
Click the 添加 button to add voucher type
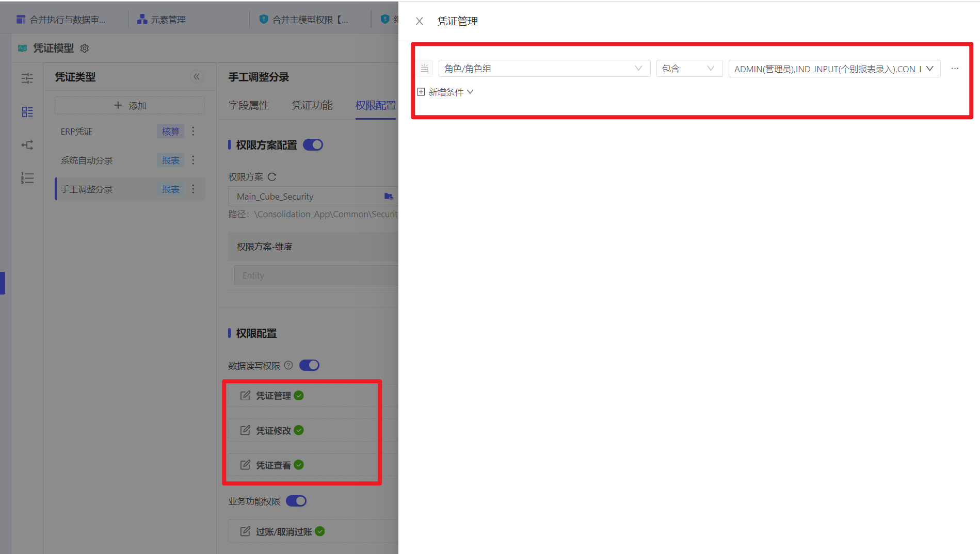click(130, 105)
